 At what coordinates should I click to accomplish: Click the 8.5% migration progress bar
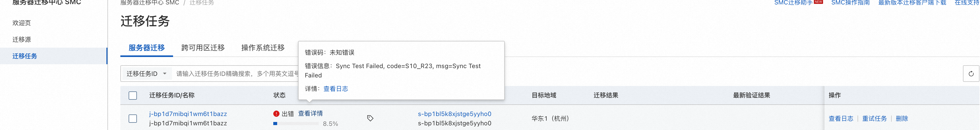pyautogui.click(x=296, y=124)
